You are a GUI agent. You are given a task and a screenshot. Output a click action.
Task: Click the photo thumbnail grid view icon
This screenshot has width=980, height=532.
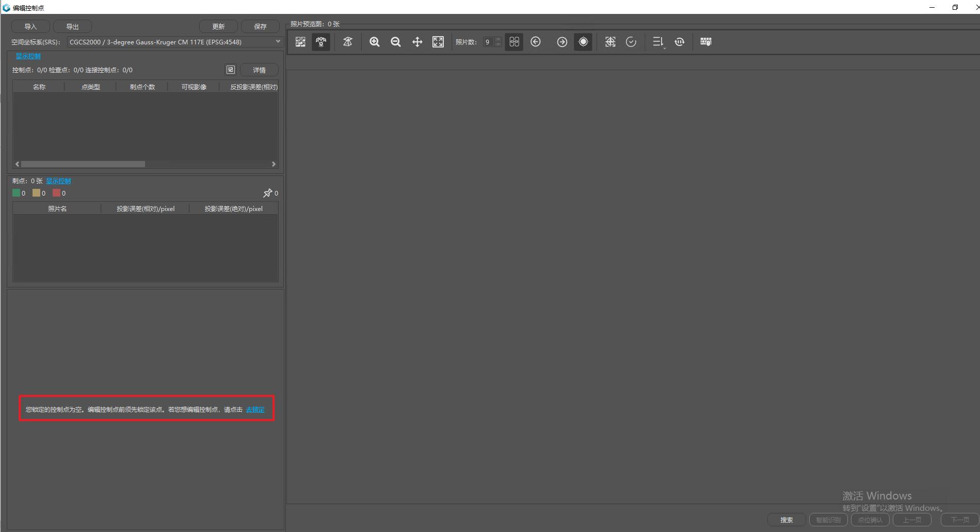[x=300, y=42]
